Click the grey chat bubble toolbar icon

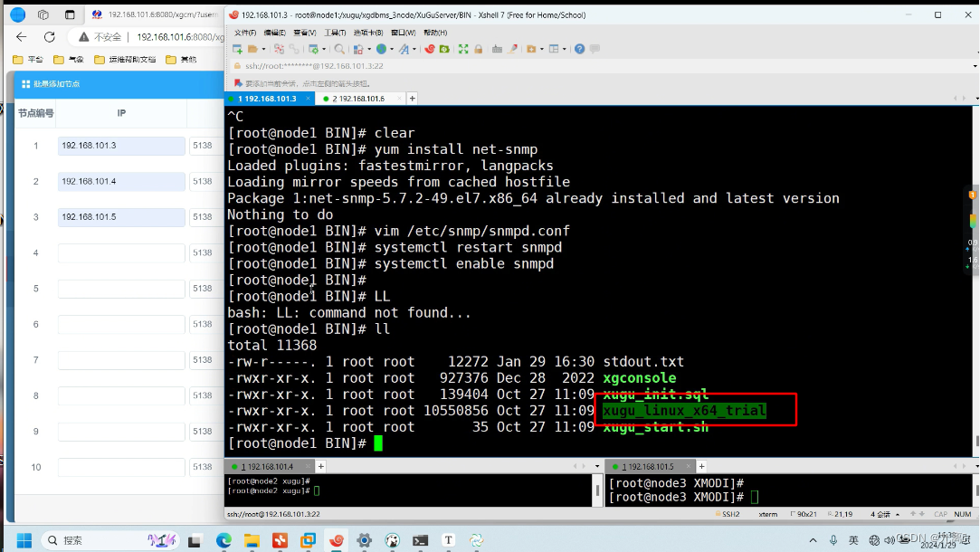coord(595,49)
